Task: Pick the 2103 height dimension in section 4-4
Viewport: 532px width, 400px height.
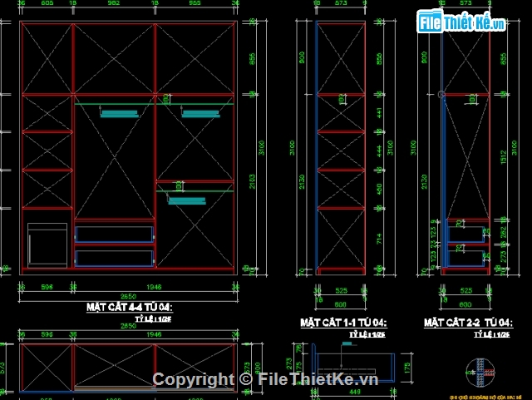Action: (x=252, y=181)
